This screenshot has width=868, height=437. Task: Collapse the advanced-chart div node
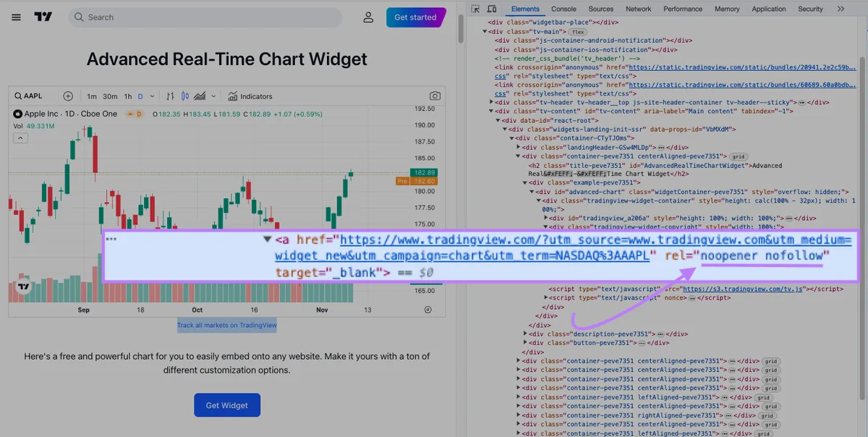532,192
